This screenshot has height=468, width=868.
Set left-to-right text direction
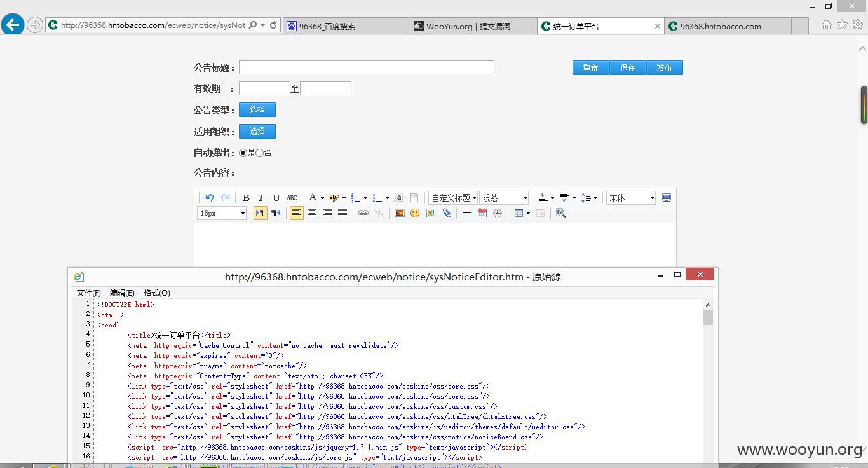point(261,213)
